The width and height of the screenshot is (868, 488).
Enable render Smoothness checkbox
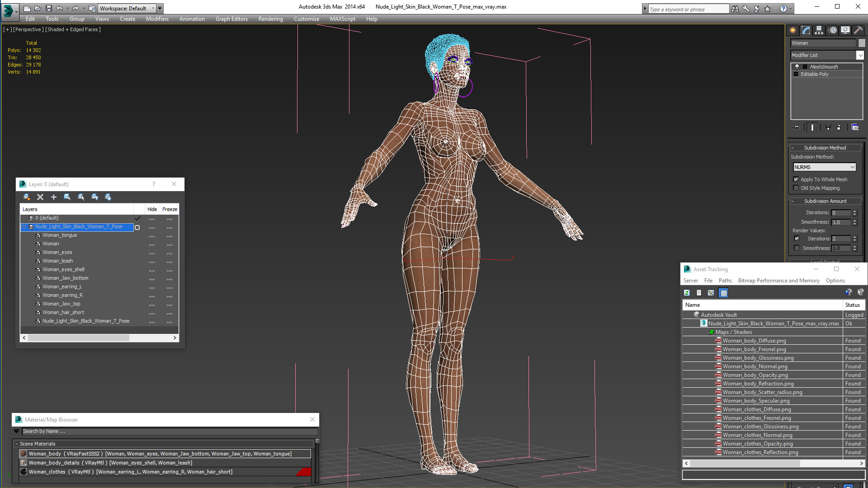click(x=797, y=248)
